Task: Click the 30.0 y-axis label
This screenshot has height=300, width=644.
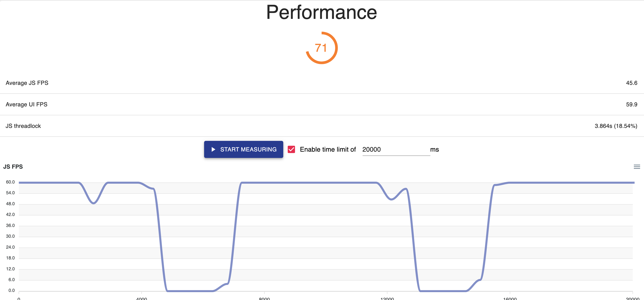Action: tap(10, 236)
